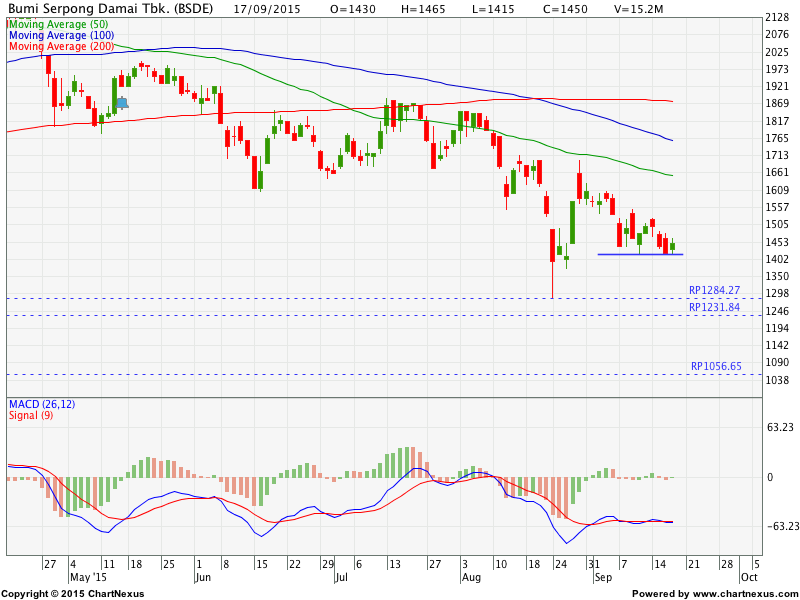Click the Jul month label on time axis
This screenshot has width=800, height=600.
[341, 578]
